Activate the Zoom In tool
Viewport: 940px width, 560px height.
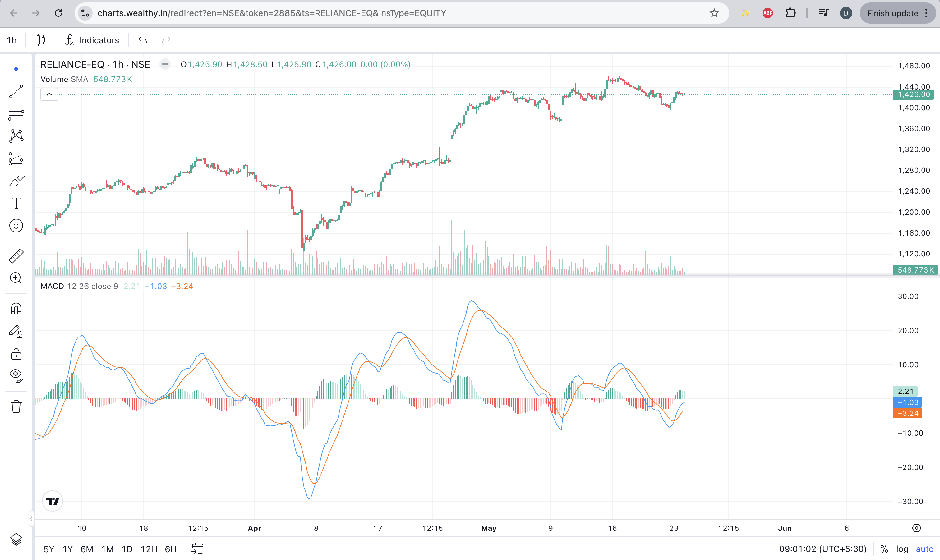tap(16, 278)
